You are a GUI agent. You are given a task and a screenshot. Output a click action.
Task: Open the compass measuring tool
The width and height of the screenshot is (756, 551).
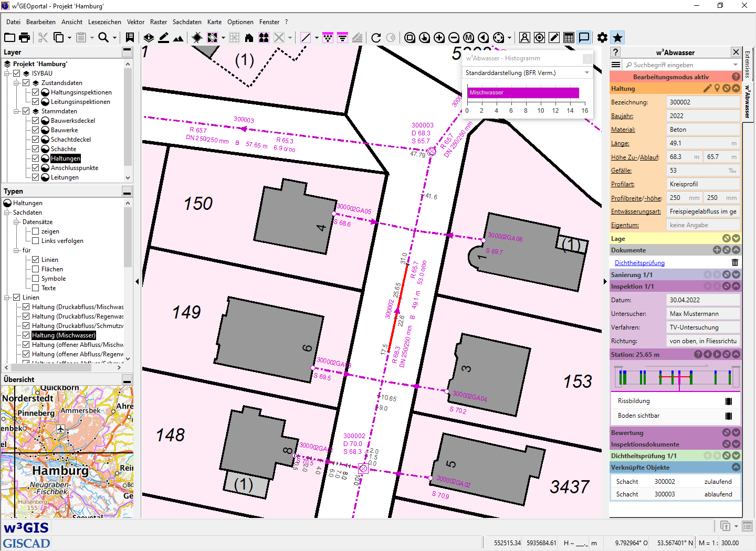(524, 37)
